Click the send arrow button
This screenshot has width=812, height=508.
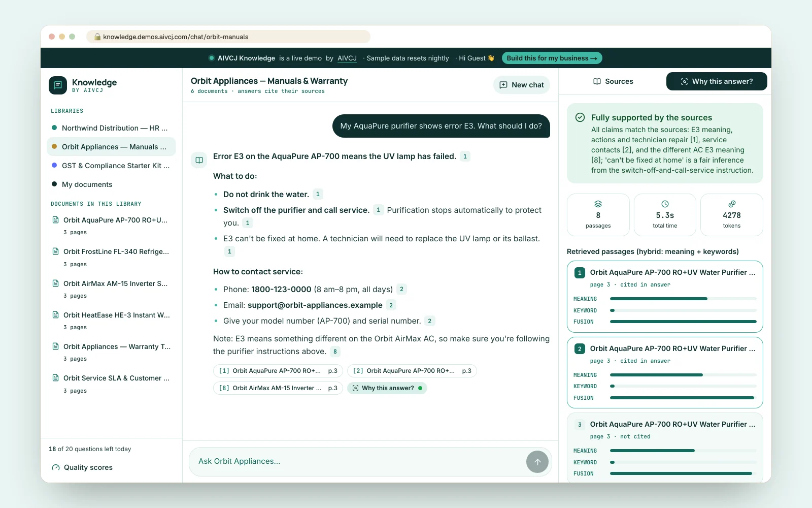pos(537,462)
